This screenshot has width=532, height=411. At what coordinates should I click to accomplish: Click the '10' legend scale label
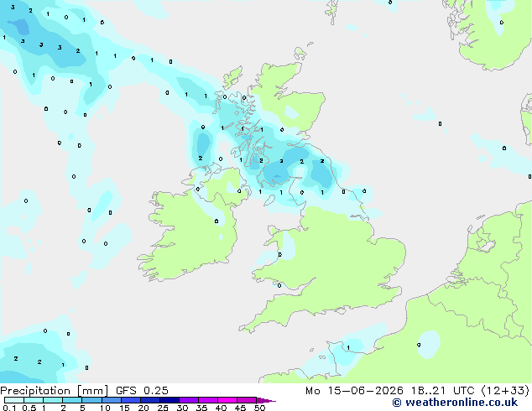click(105, 408)
